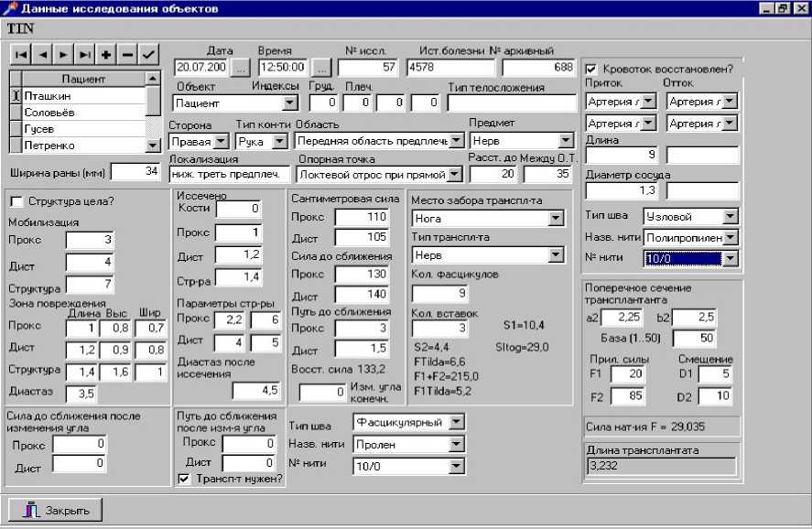This screenshot has height=529, width=812.
Task: Open Объект dropdown showing Пациент
Action: (289, 103)
